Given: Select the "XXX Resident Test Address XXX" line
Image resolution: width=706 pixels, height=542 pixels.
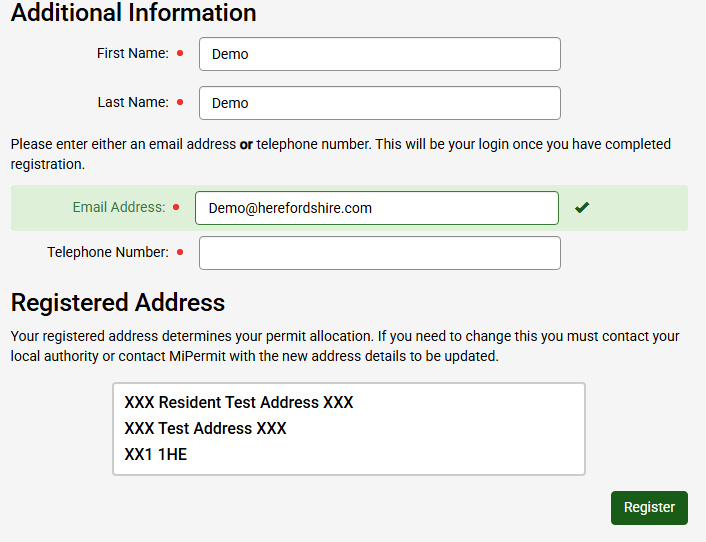Looking at the screenshot, I should tap(239, 403).
